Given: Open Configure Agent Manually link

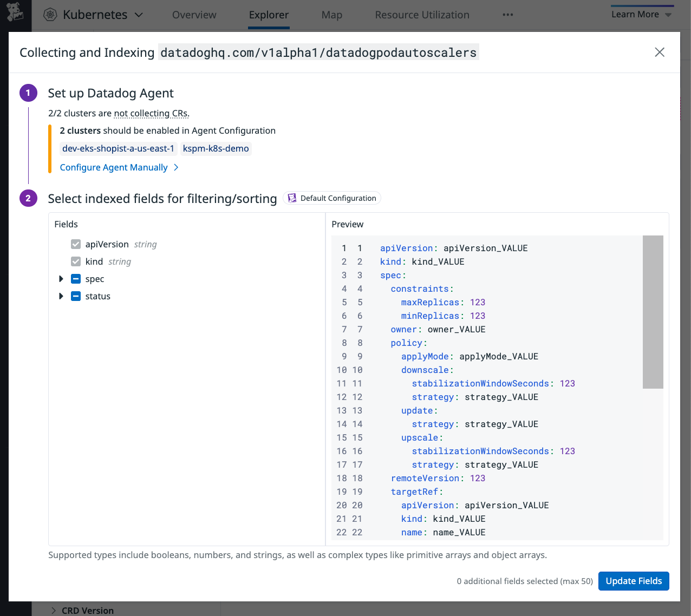Looking at the screenshot, I should pyautogui.click(x=114, y=167).
